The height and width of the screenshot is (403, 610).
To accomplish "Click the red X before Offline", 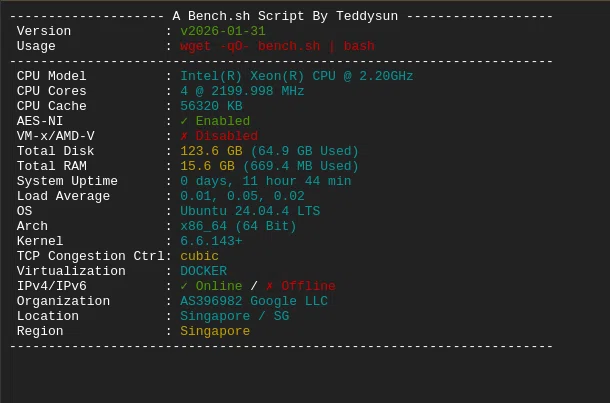I will click(270, 286).
